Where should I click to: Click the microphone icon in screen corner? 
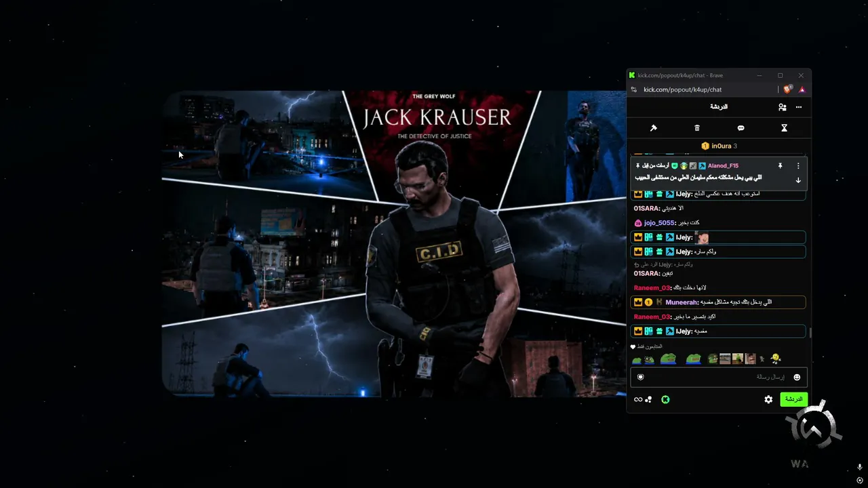[860, 468]
